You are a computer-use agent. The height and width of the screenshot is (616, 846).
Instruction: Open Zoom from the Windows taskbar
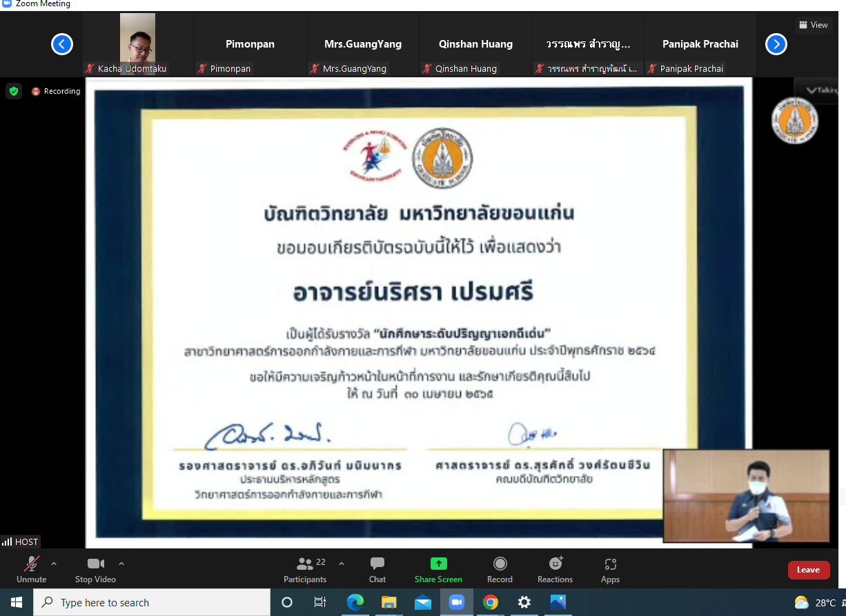(457, 602)
